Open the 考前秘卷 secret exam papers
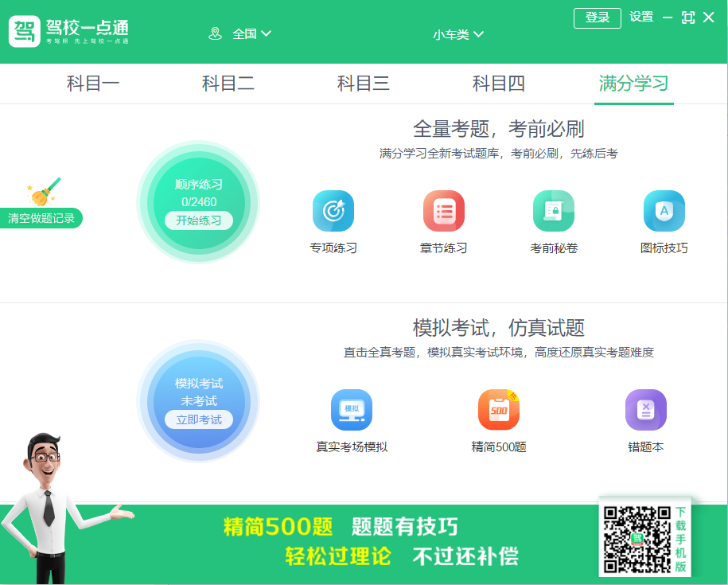 coord(553,210)
